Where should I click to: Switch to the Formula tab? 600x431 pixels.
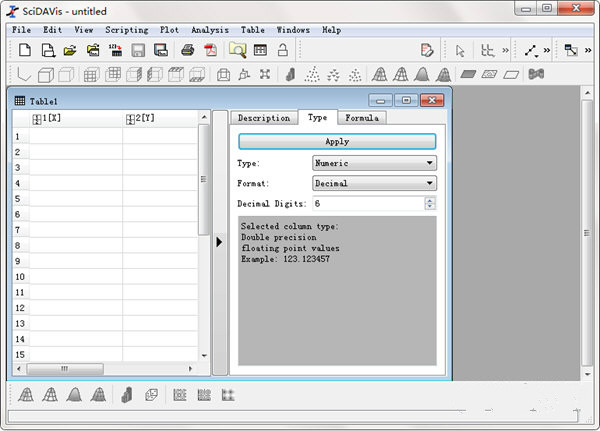(360, 118)
